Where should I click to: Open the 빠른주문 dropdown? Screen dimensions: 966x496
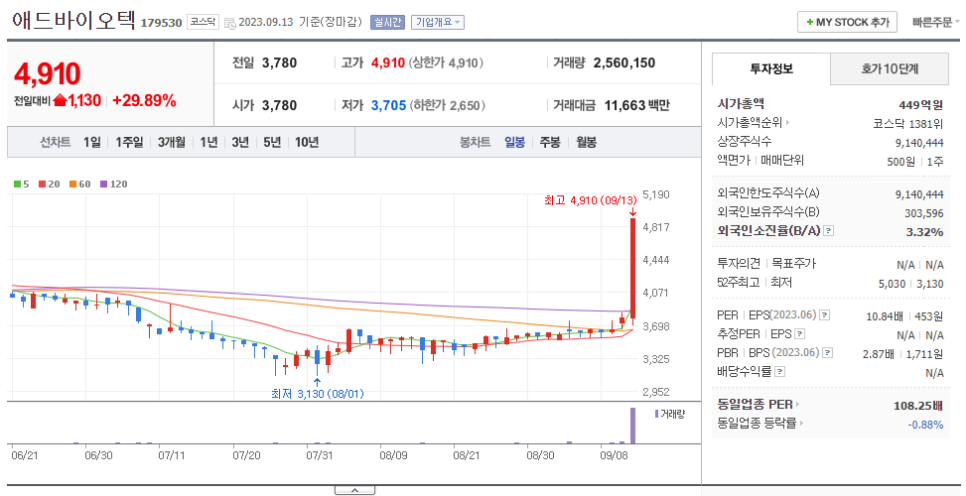tap(936, 22)
